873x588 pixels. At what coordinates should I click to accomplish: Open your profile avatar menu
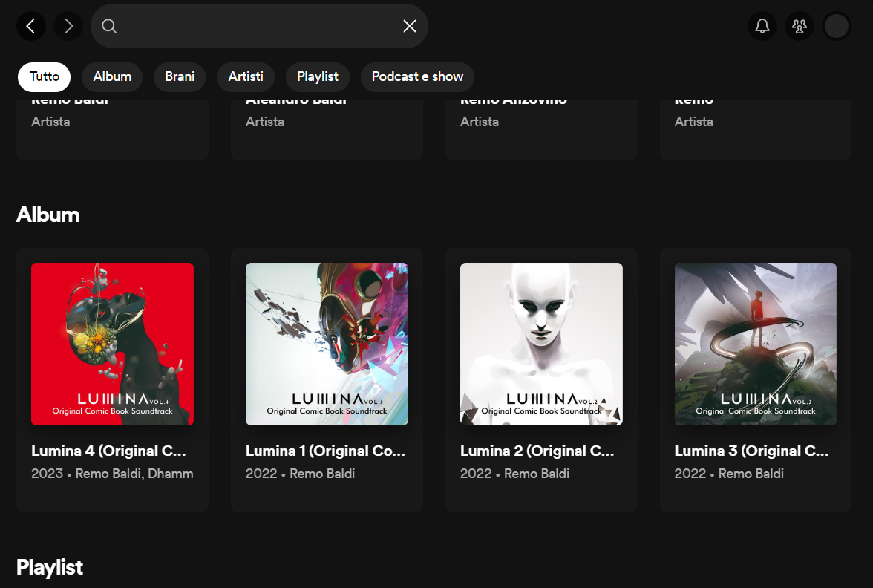pos(837,26)
